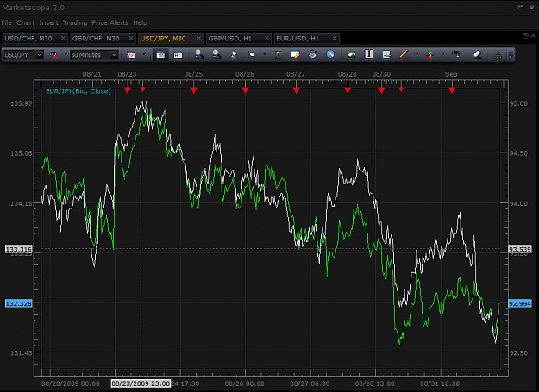Click the red marker under 08/26 date

(x=245, y=90)
